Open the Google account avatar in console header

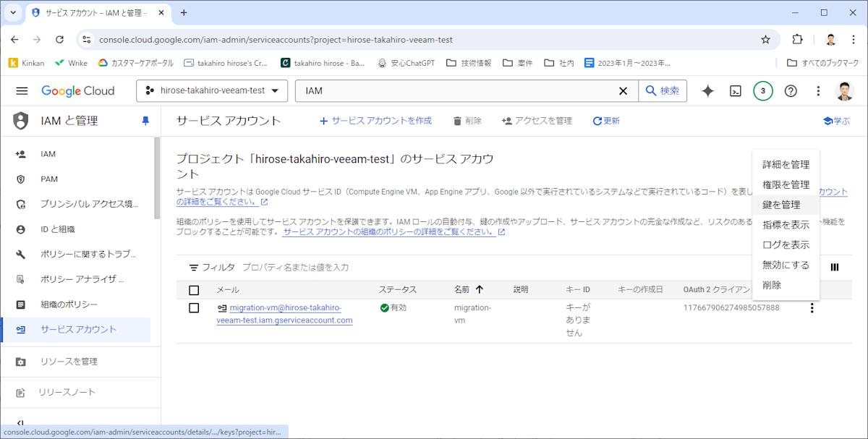coord(845,91)
